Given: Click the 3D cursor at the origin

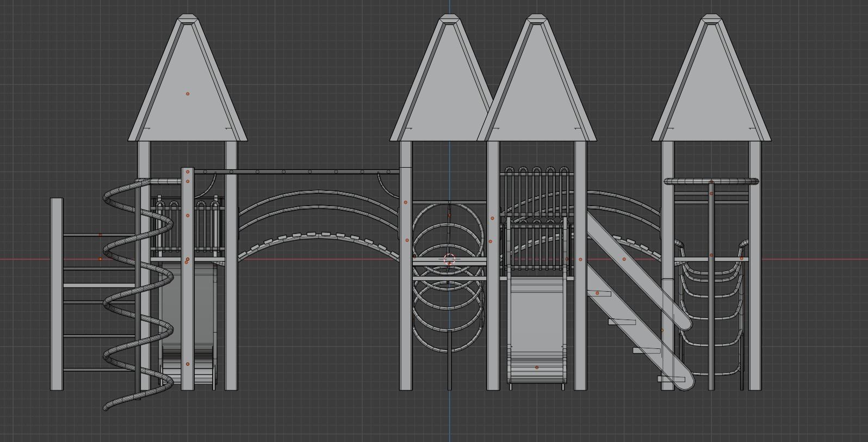Looking at the screenshot, I should 449,259.
